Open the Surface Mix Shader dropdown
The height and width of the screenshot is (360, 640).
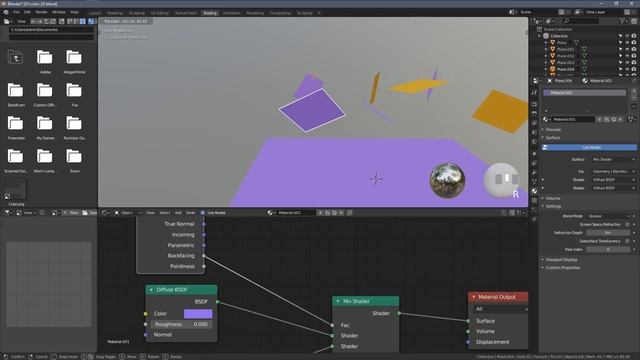tap(614, 160)
